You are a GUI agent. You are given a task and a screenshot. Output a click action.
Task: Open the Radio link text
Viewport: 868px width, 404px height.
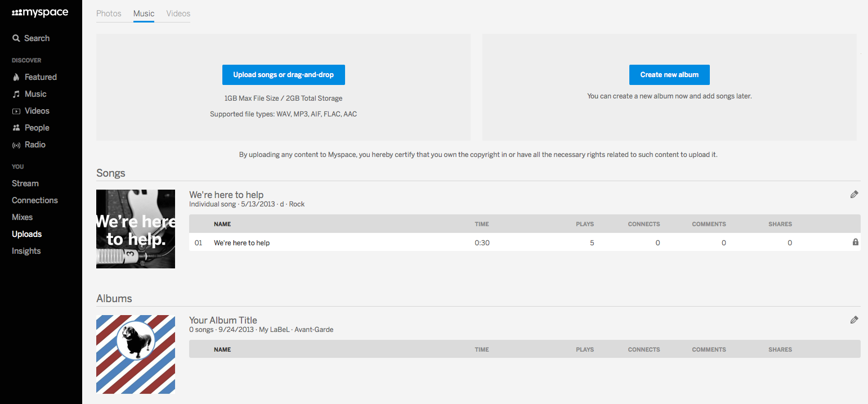tap(35, 145)
